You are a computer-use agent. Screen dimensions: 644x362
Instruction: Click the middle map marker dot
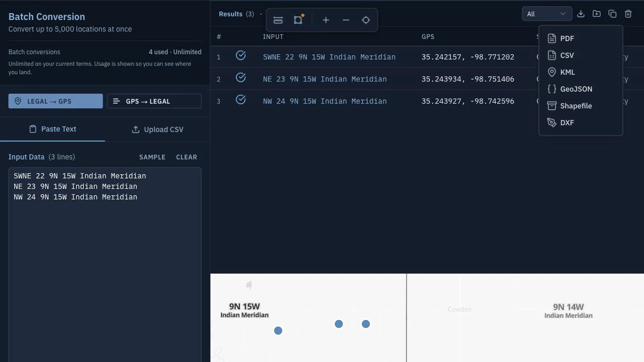click(x=339, y=324)
